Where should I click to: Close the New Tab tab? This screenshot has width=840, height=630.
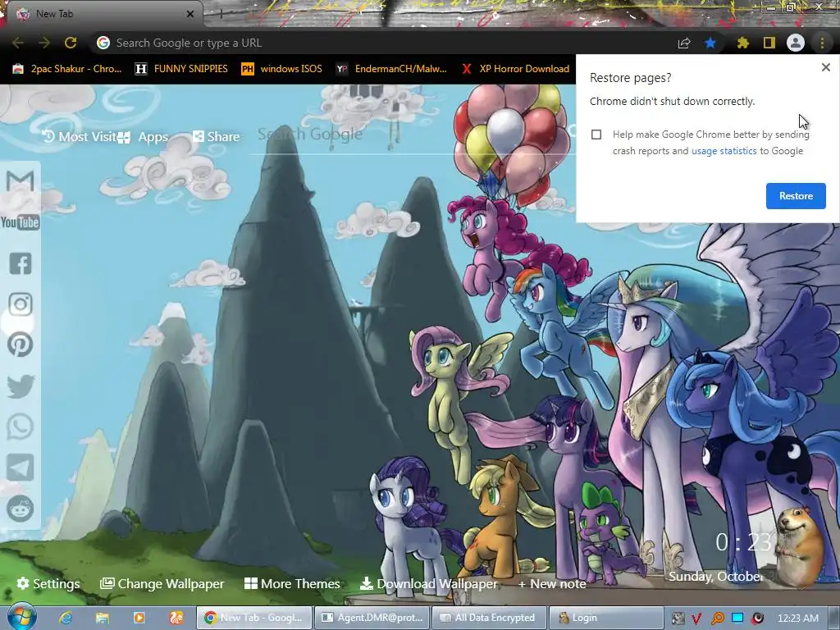[190, 14]
